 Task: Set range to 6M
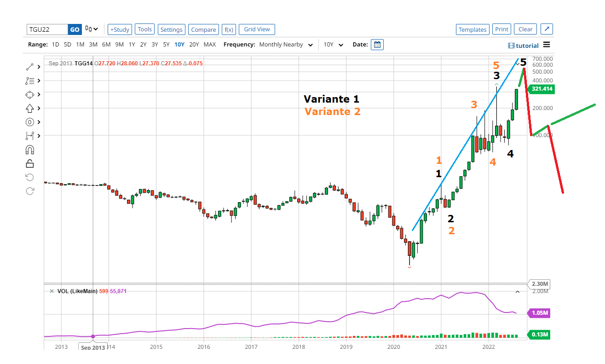point(106,45)
